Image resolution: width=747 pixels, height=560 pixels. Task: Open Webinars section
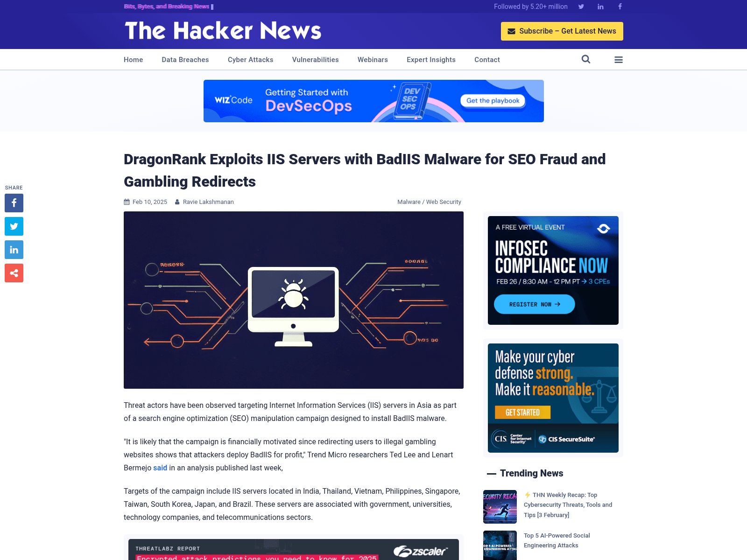coord(373,60)
